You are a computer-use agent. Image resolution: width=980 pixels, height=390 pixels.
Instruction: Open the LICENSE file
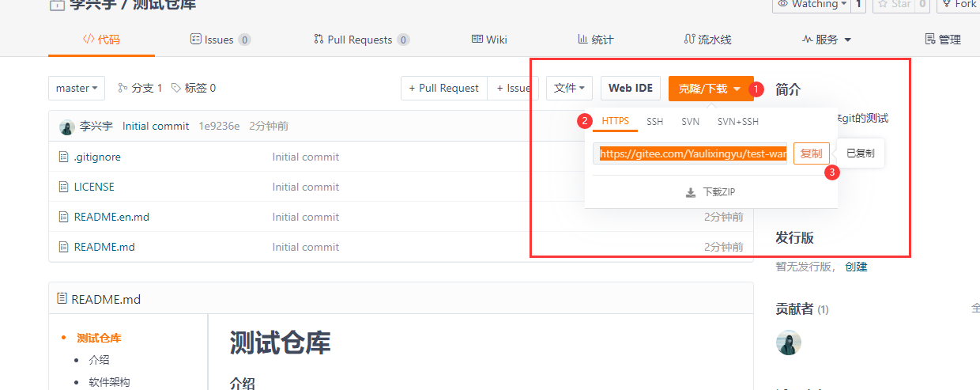(94, 187)
